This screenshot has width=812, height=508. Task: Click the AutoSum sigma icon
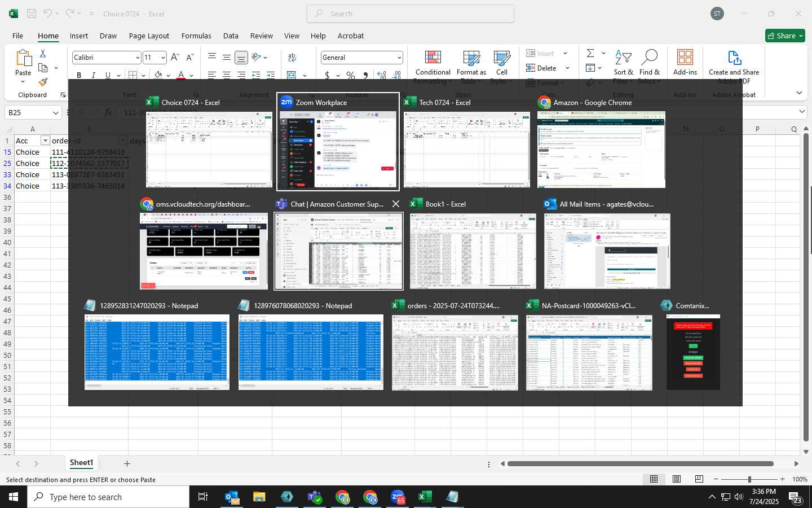click(590, 53)
